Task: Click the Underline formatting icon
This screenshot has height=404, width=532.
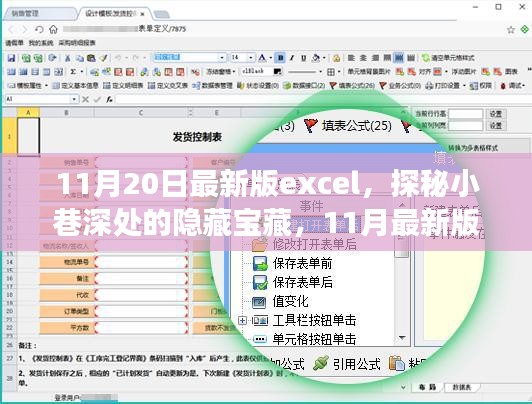Action: pos(304,58)
